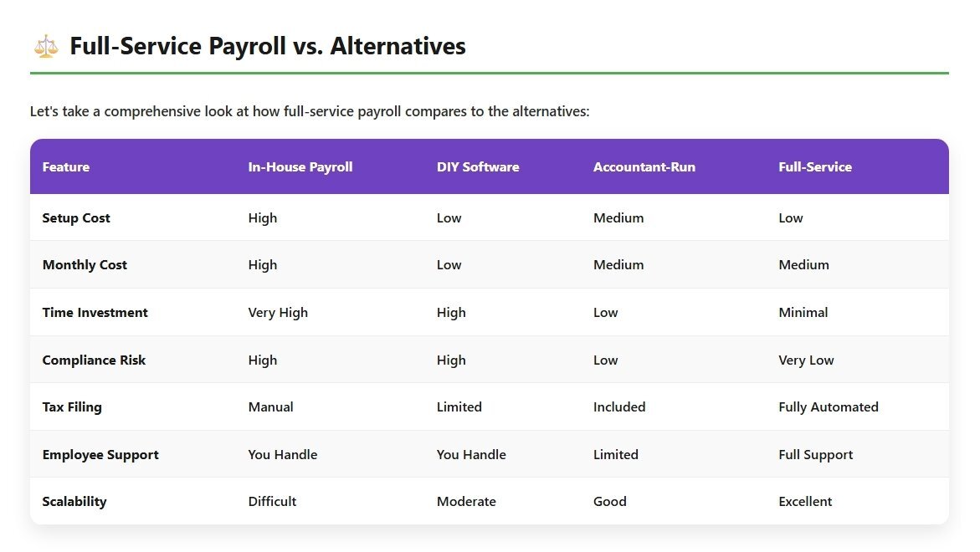Image resolution: width=980 pixels, height=552 pixels.
Task: Select the Feature column header
Action: click(x=65, y=166)
